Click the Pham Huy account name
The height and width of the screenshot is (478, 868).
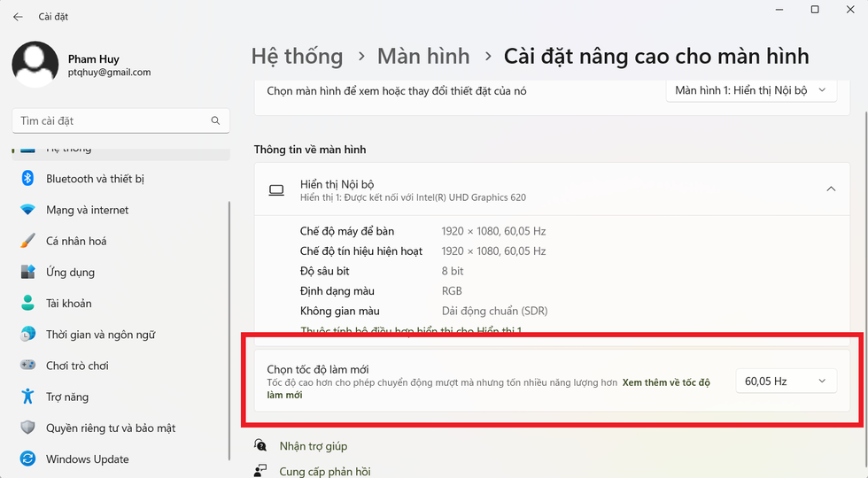coord(94,59)
